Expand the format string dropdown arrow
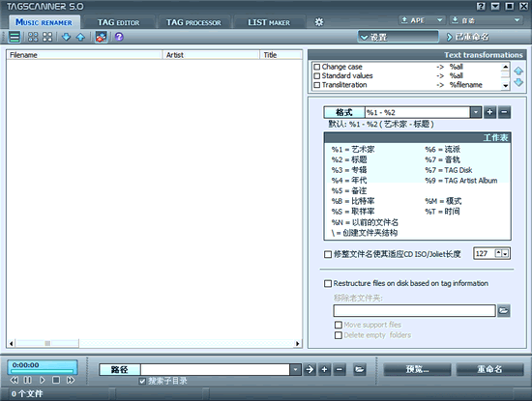Image resolution: width=532 pixels, height=401 pixels. click(x=476, y=112)
